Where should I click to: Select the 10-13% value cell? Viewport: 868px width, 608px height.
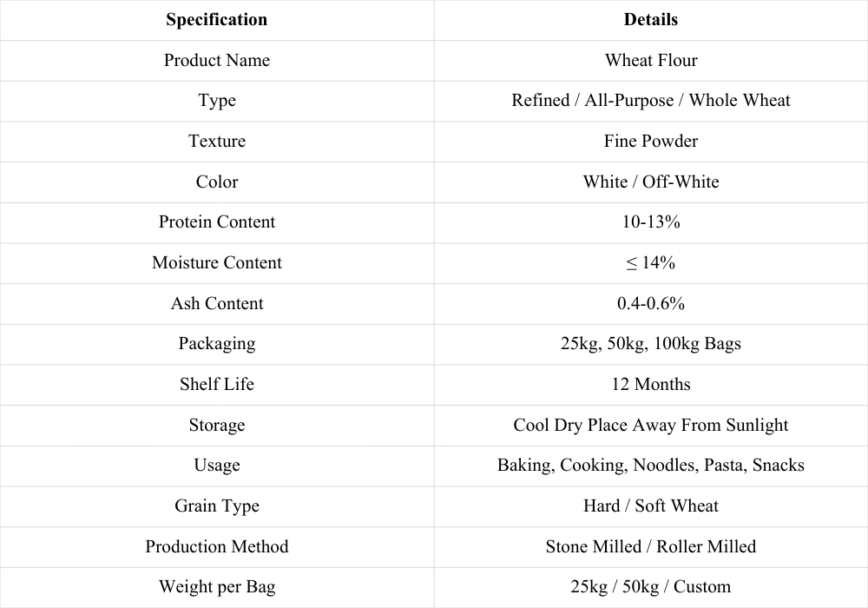(650, 222)
